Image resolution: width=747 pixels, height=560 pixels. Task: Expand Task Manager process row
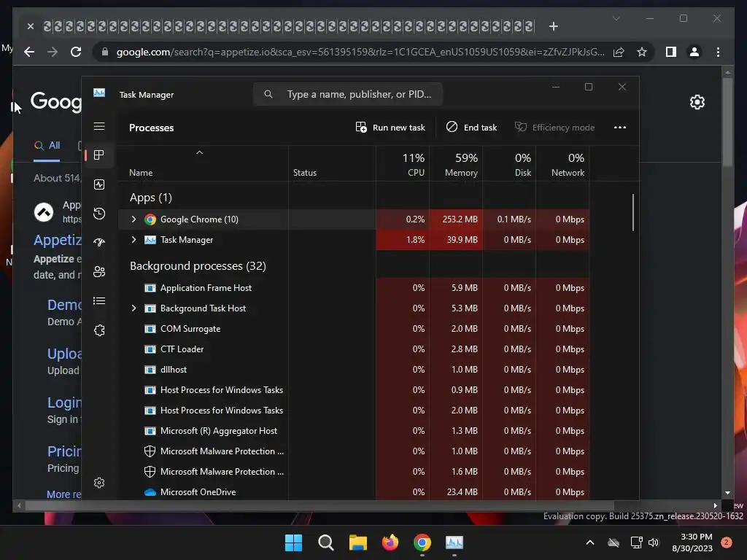[x=134, y=239]
